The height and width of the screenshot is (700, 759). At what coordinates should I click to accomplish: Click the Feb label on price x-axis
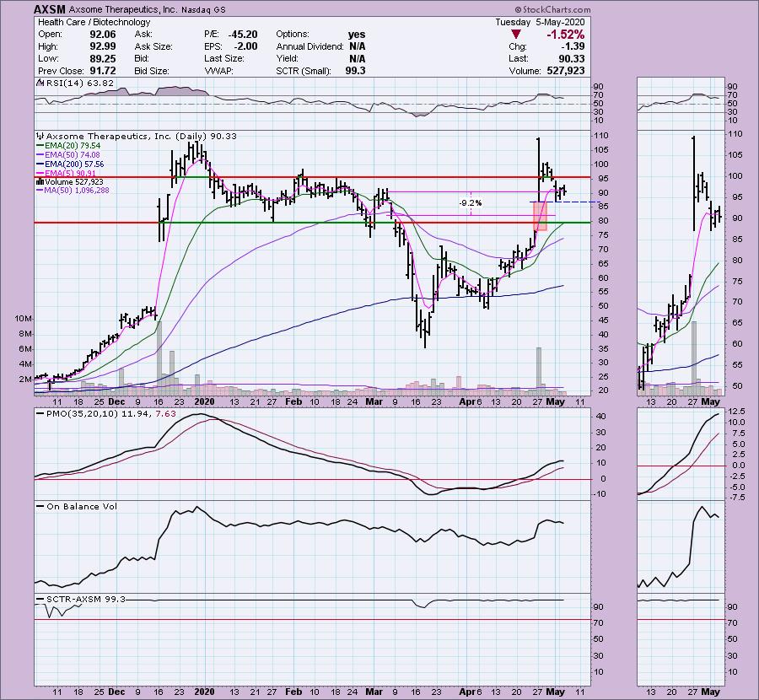pyautogui.click(x=293, y=401)
